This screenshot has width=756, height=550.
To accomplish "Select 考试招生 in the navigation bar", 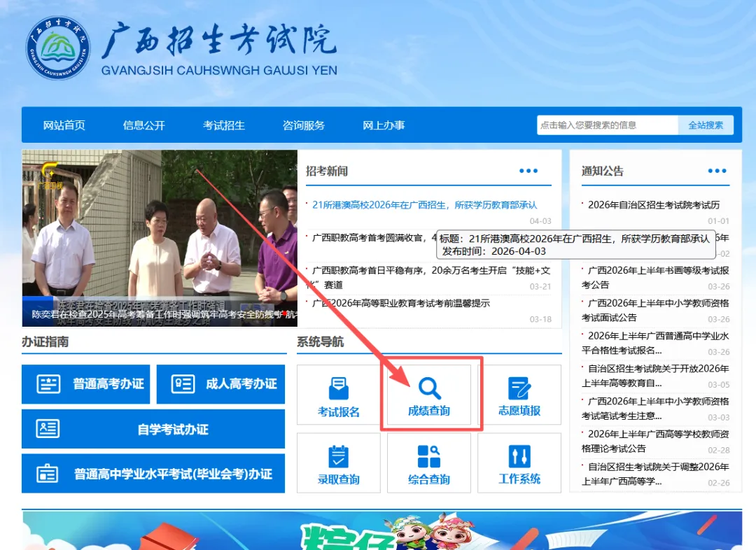I will pyautogui.click(x=224, y=125).
